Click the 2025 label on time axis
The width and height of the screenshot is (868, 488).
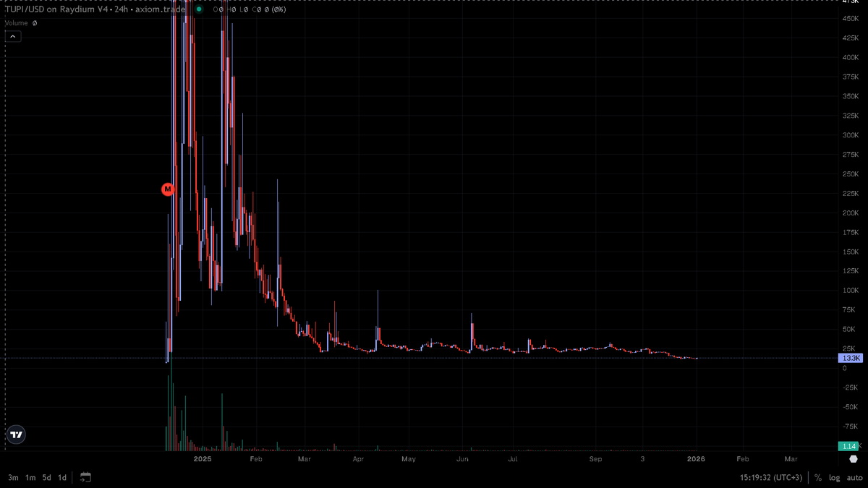(x=203, y=459)
